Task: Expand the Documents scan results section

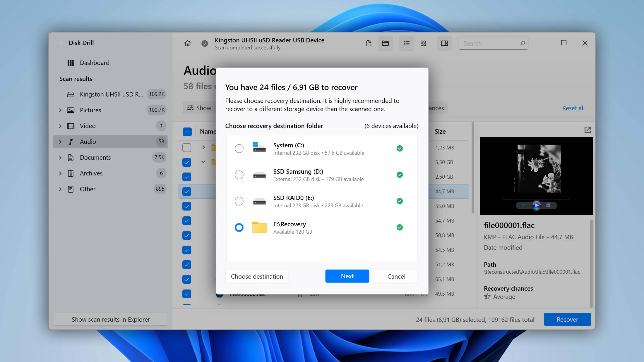Action: (60, 157)
